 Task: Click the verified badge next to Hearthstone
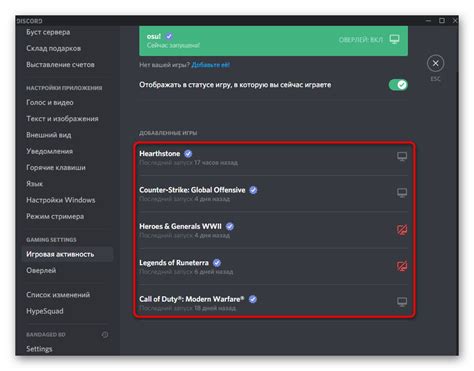coord(188,154)
